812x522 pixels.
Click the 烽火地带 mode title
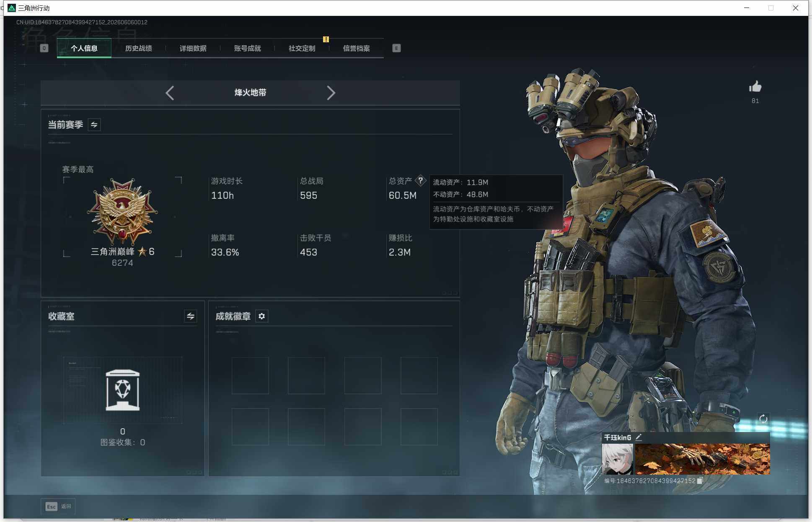click(x=250, y=93)
